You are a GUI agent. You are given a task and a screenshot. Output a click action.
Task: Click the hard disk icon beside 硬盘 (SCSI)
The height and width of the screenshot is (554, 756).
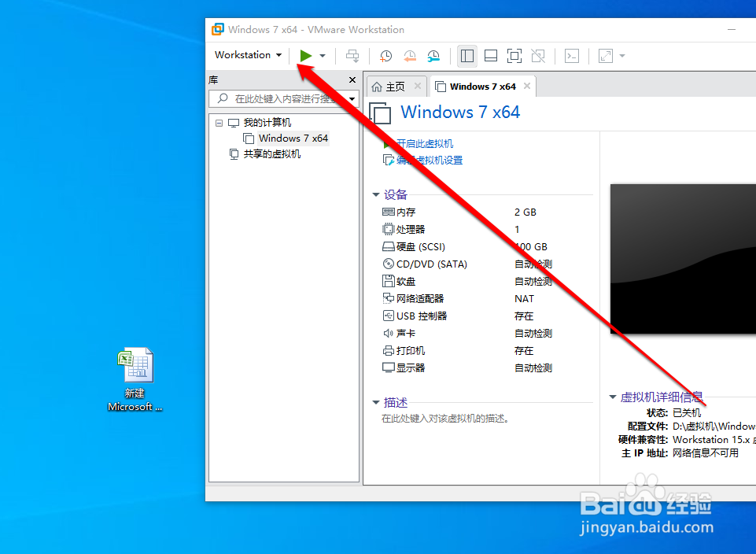tap(388, 247)
